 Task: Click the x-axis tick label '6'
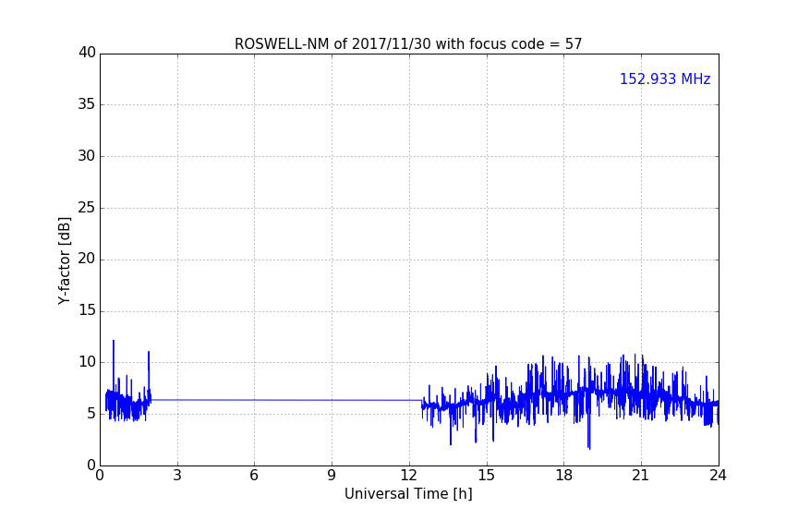coord(254,476)
